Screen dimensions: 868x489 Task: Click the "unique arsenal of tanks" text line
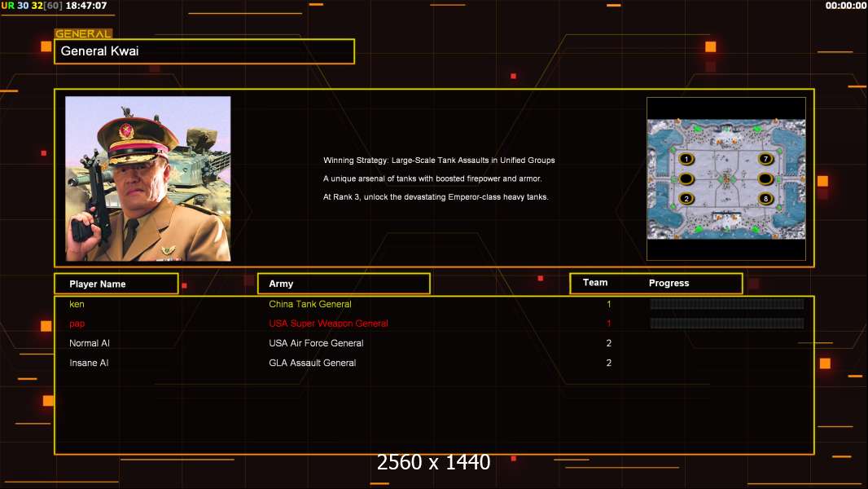tap(432, 178)
